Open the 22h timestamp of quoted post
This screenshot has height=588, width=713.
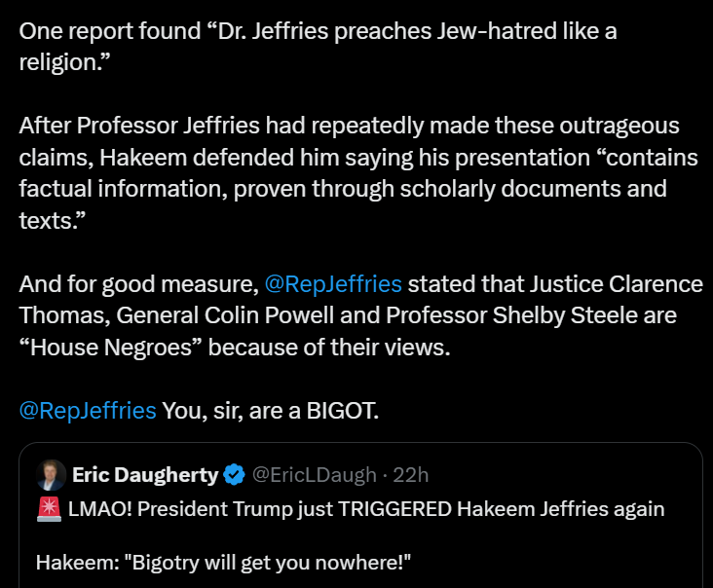pos(409,475)
